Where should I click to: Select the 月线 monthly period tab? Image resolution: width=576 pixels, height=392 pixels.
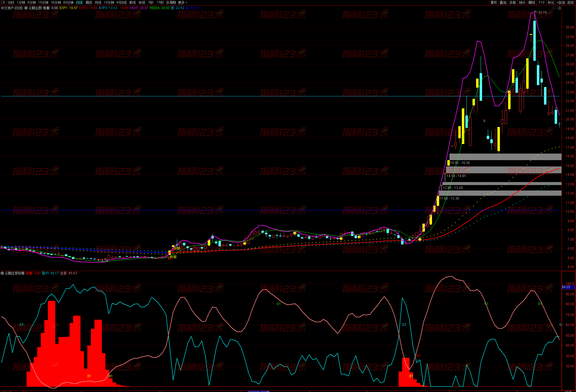point(98,2)
